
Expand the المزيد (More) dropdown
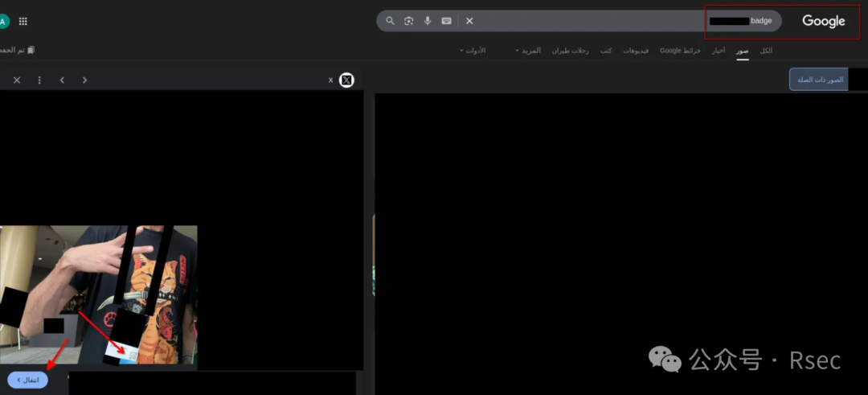click(528, 51)
